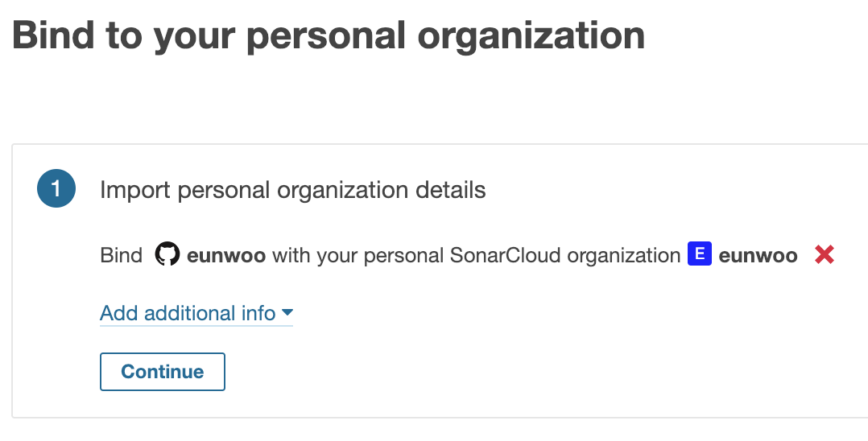868x441 pixels.
Task: Expand the caret beside Add additional info
Action: [287, 312]
